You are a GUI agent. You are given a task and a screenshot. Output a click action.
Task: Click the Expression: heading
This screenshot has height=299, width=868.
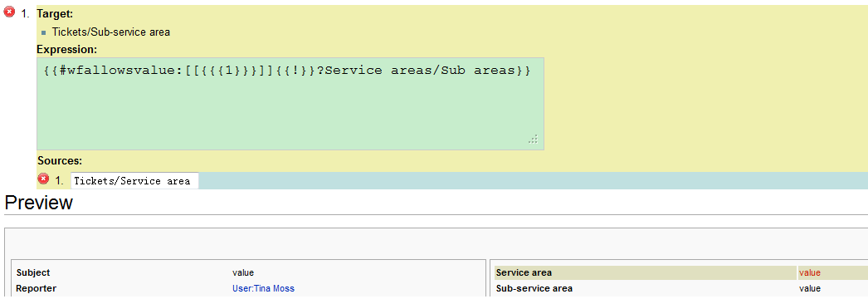66,49
